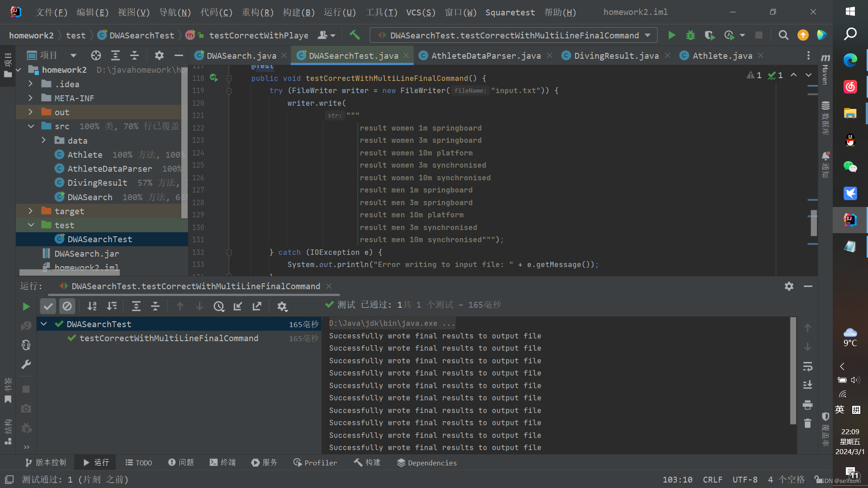Clear the console with trash icon

tap(807, 423)
